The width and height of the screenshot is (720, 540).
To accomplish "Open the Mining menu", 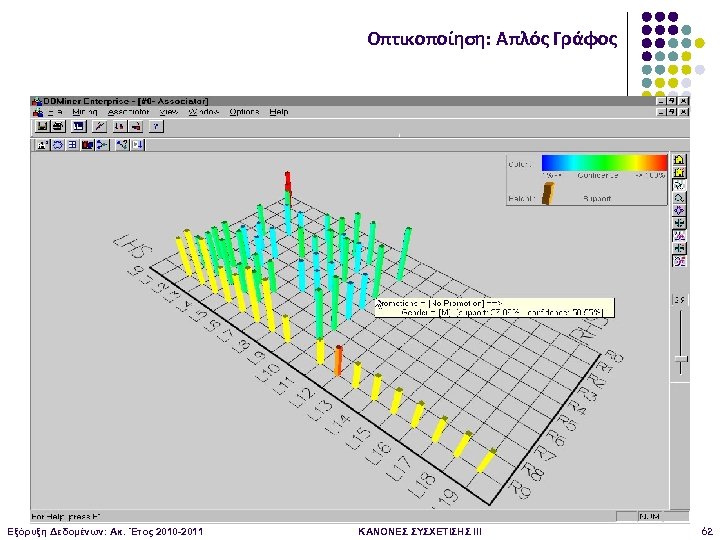I will coord(85,112).
